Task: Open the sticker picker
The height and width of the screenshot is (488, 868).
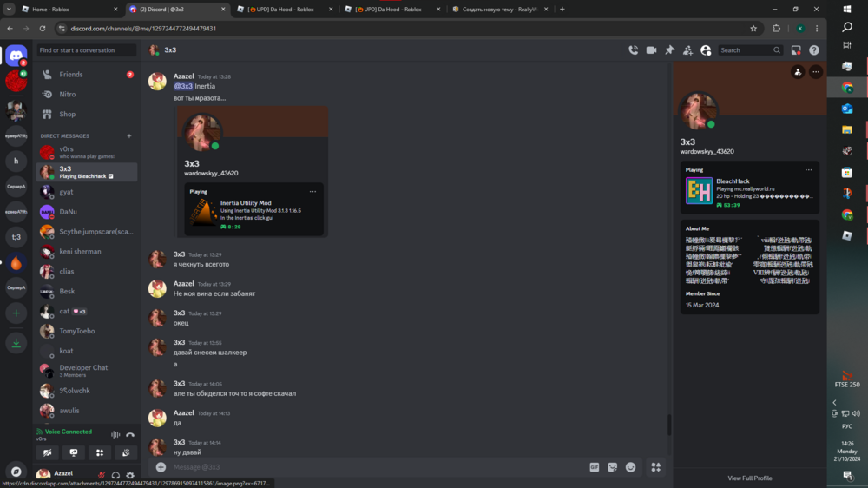Action: [612, 467]
